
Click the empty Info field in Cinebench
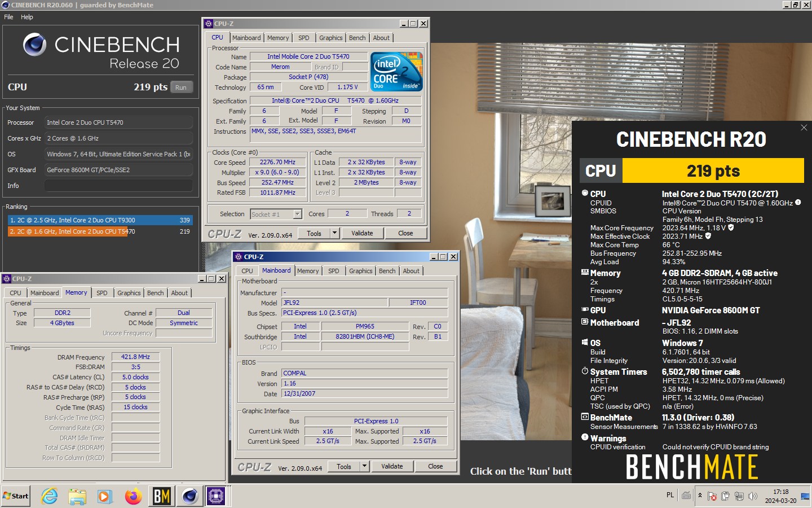coord(118,186)
